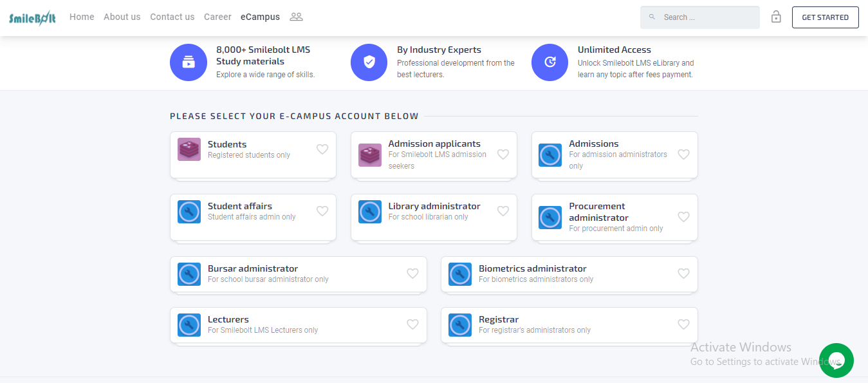This screenshot has width=868, height=383.
Task: Click the By Industry Experts shield icon
Action: tap(369, 62)
